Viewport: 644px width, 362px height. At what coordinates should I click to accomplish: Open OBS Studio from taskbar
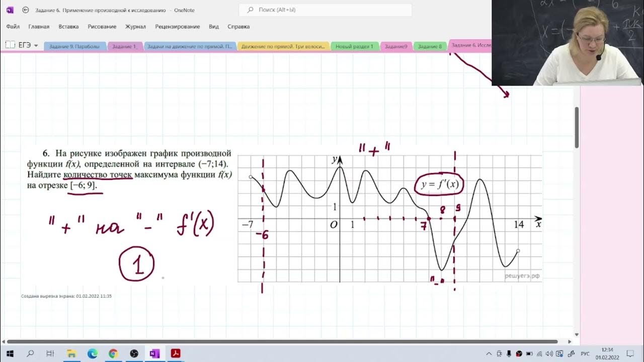pos(134,353)
